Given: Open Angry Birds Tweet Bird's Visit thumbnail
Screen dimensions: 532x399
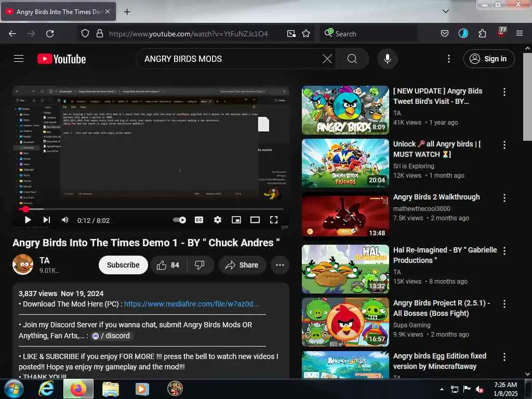Looking at the screenshot, I should point(345,110).
